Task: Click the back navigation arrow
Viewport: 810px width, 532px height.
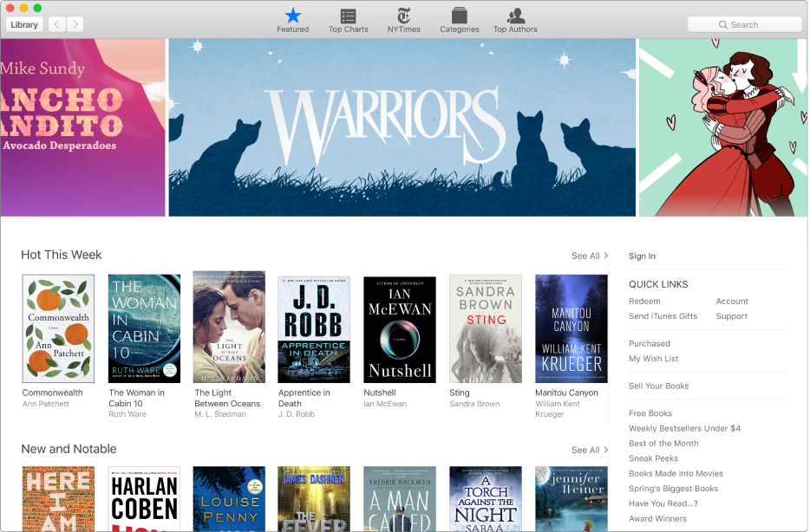Action: coord(56,23)
